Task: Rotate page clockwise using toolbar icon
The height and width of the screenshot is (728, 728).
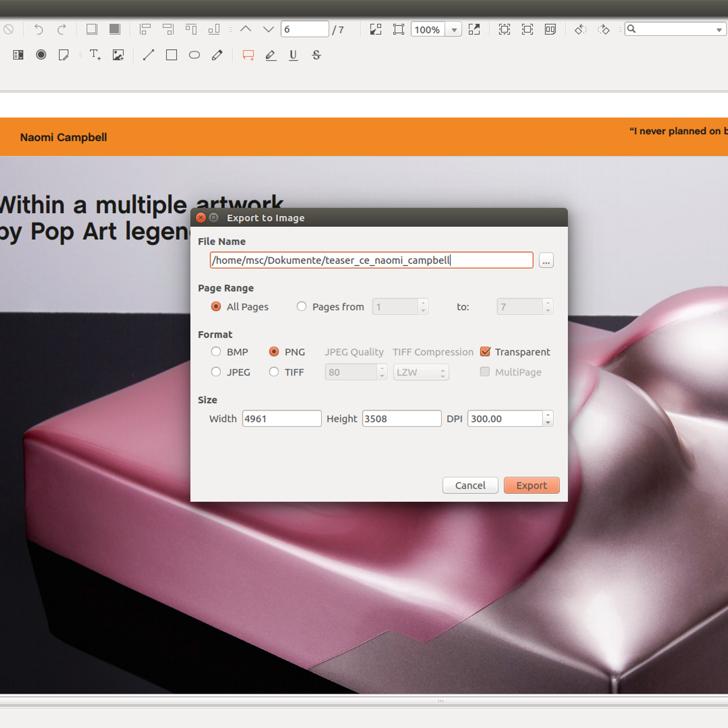Action: [603, 30]
